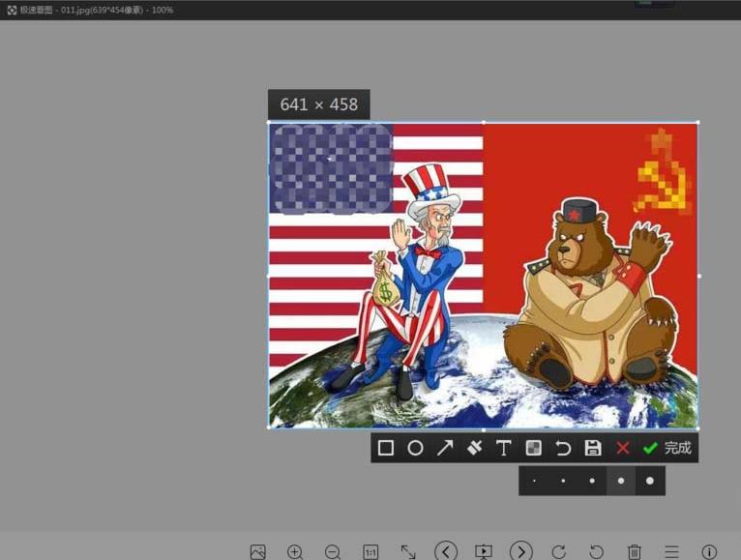This screenshot has height=560, width=741.
Task: Select the brush pen tool
Action: (x=474, y=448)
